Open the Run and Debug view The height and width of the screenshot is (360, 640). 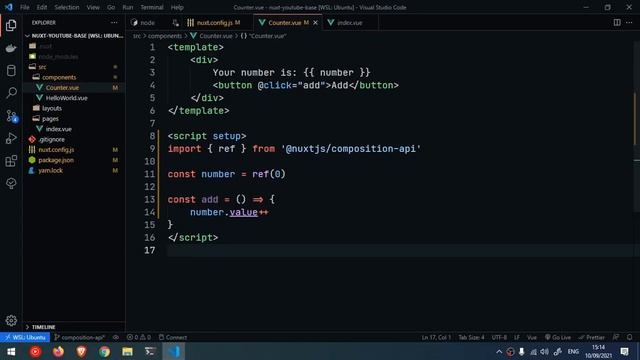pyautogui.click(x=11, y=138)
